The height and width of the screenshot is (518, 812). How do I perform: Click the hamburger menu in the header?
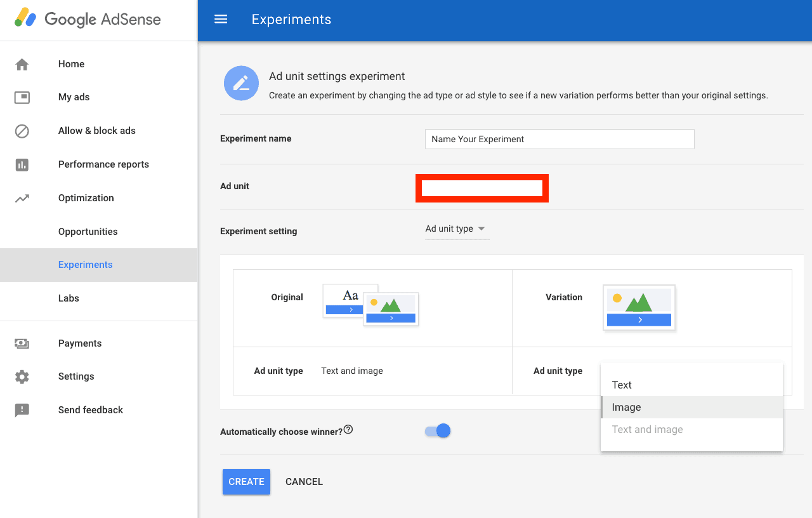(x=220, y=19)
